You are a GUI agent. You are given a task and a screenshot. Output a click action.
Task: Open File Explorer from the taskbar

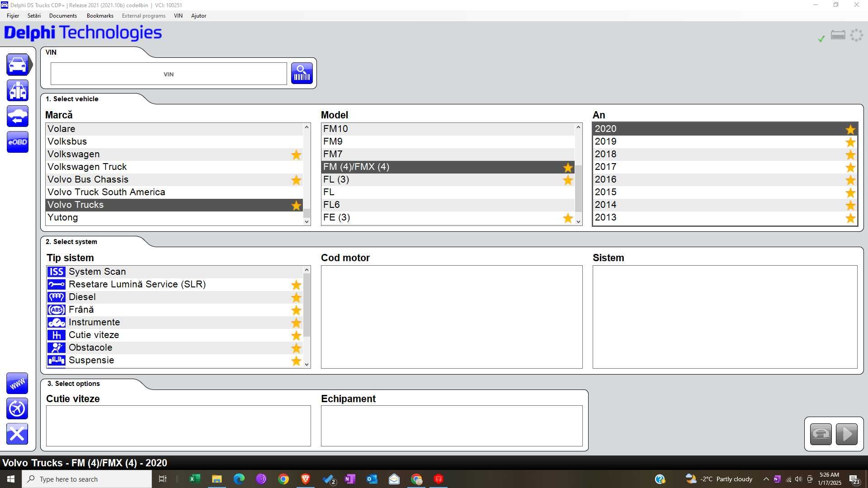coord(217,479)
